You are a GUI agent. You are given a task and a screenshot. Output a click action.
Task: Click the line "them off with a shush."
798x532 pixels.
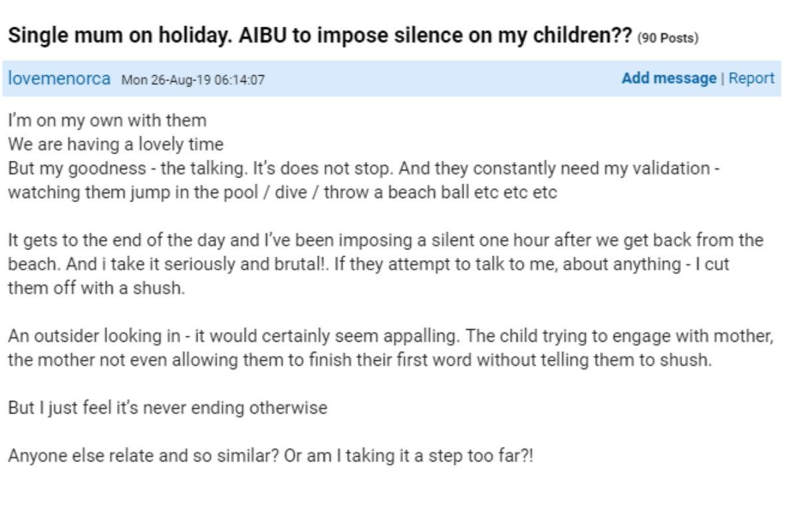(x=96, y=288)
